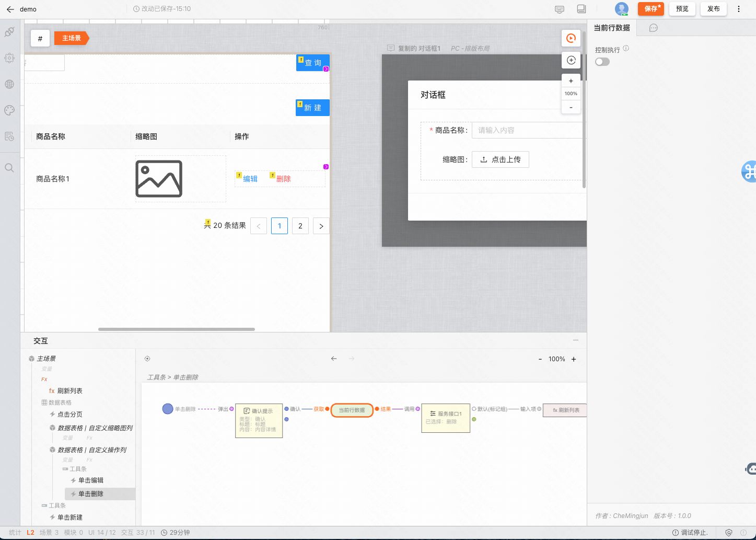Open the comment bubble tab in right panel
The image size is (756, 540).
tap(653, 28)
